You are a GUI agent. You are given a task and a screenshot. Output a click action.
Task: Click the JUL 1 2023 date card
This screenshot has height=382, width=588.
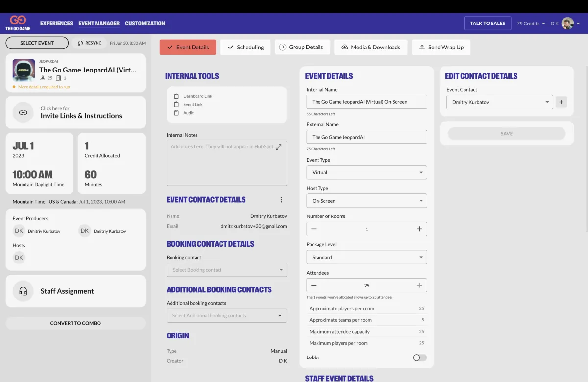[x=40, y=164]
